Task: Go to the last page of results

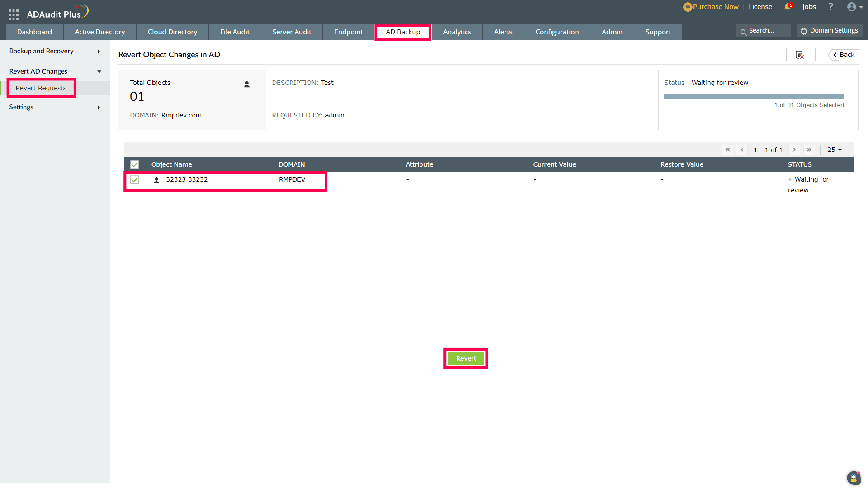Action: click(809, 150)
